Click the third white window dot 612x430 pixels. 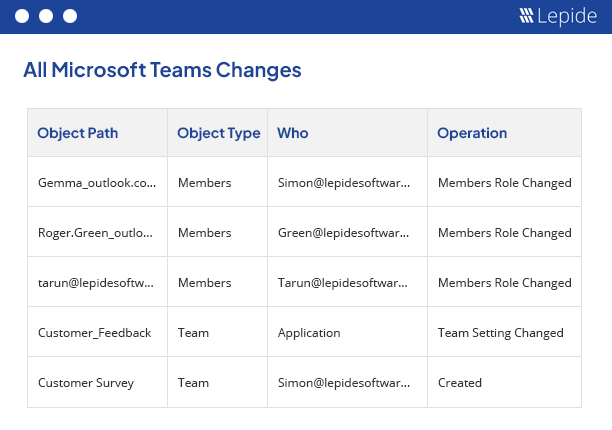pos(70,16)
